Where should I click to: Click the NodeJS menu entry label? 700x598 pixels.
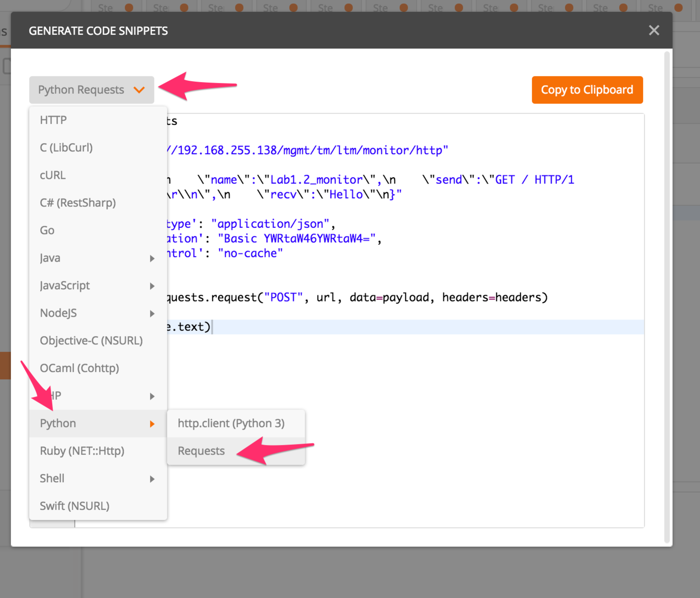pos(58,313)
